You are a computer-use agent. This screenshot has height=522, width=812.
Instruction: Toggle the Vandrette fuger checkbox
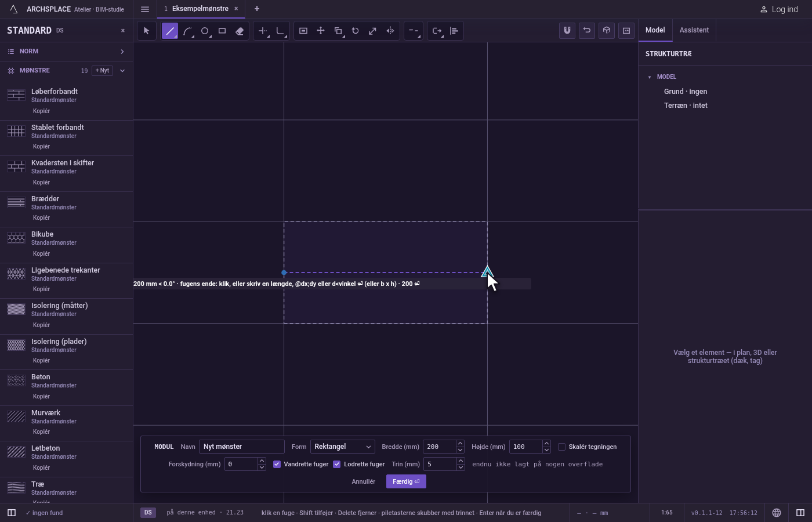[x=277, y=464]
